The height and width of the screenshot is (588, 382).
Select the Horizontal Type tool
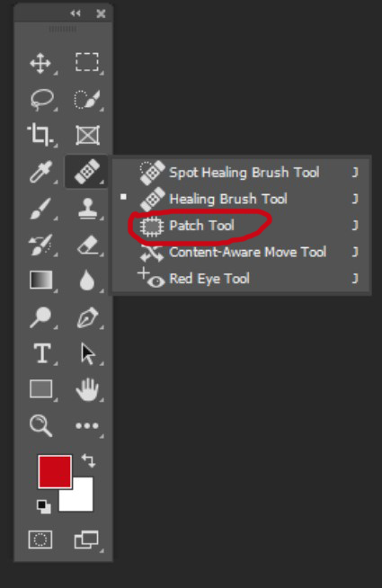click(41, 353)
